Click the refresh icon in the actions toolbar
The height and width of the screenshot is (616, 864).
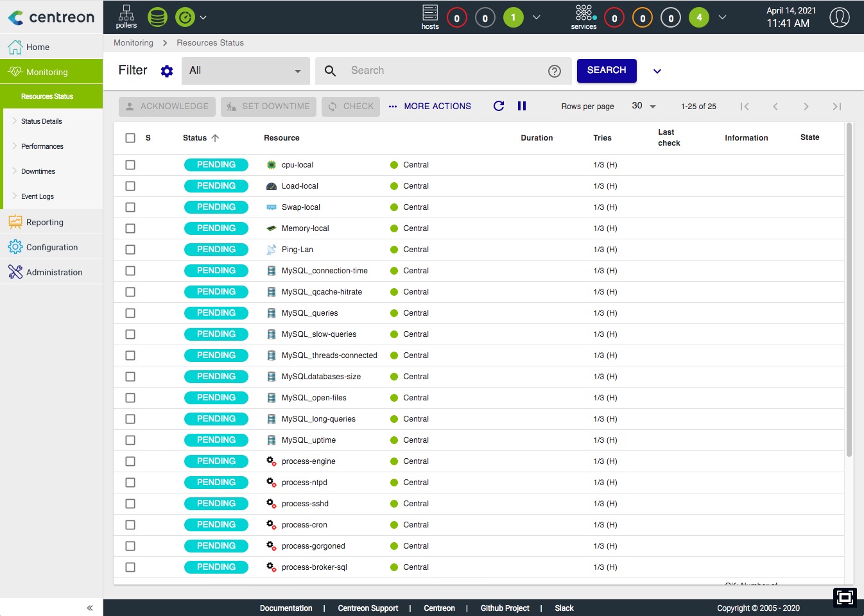point(498,106)
